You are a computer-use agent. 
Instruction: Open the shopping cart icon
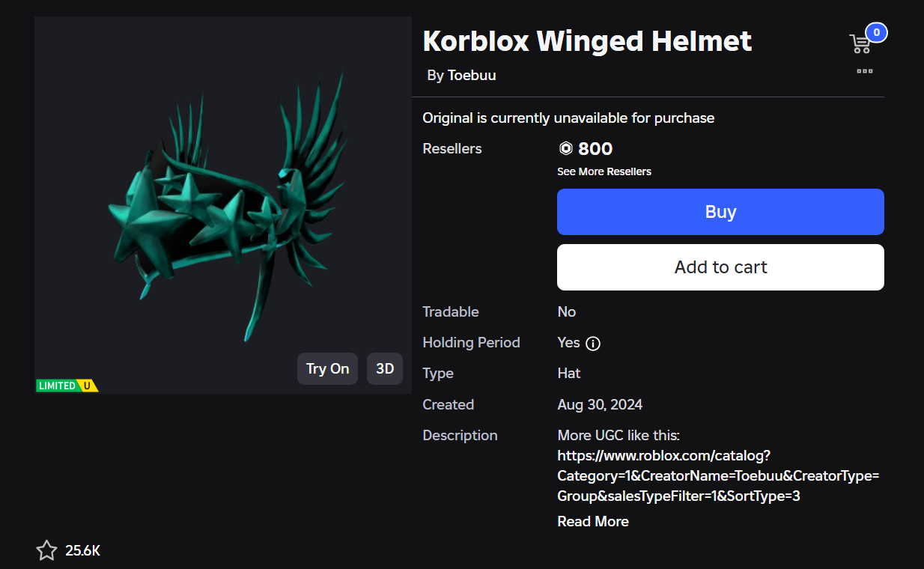coord(861,43)
